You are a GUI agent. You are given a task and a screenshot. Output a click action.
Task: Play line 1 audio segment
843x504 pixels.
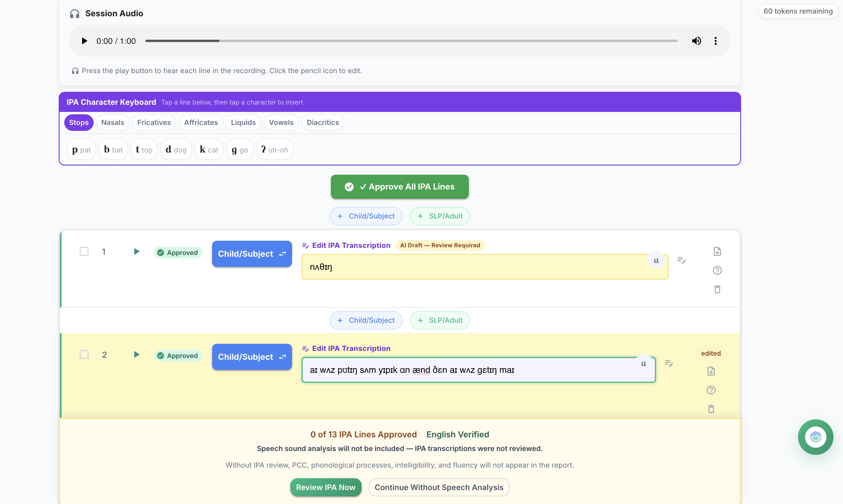tap(136, 252)
